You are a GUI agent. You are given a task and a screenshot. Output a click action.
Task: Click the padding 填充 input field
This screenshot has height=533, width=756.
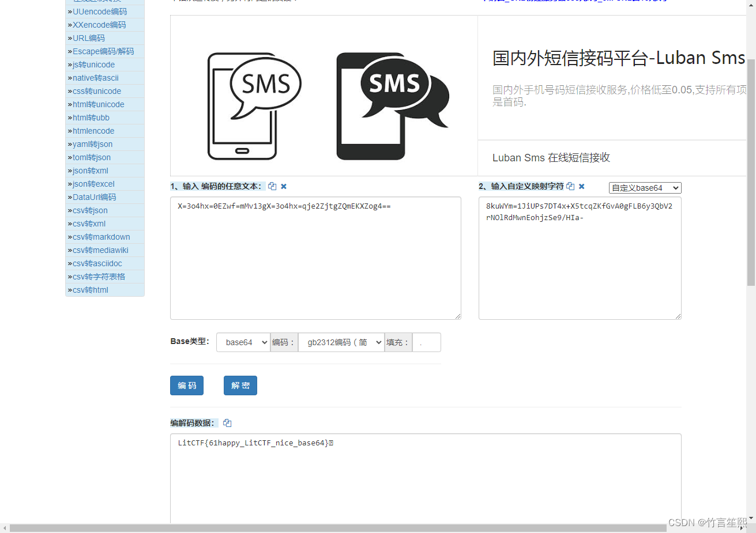coord(427,342)
